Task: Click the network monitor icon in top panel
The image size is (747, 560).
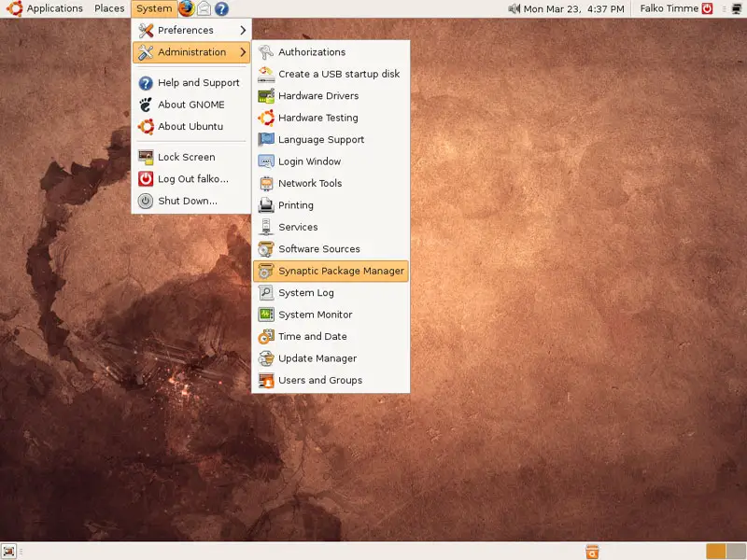Action: click(737, 8)
